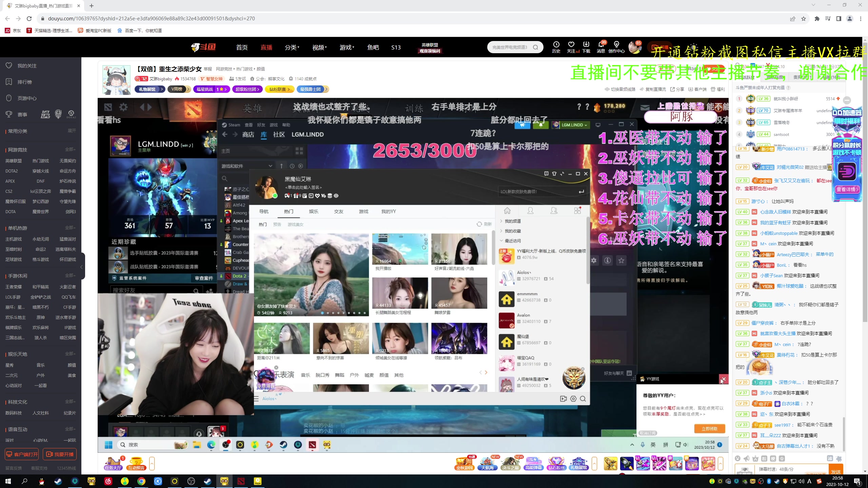
Task: Click the 客户端打开 button
Action: [22, 454]
